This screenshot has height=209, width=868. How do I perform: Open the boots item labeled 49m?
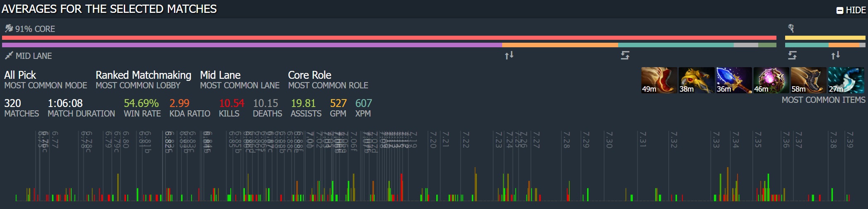pos(659,80)
